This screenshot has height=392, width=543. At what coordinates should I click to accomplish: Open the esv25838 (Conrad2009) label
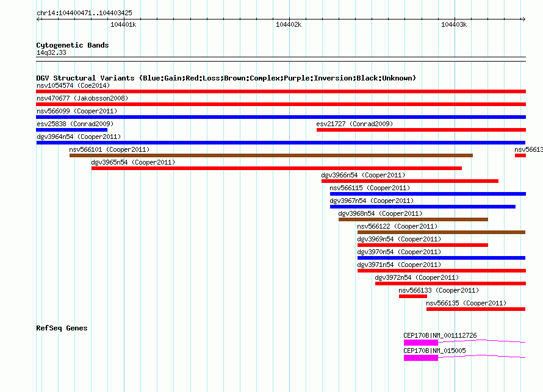[75, 124]
